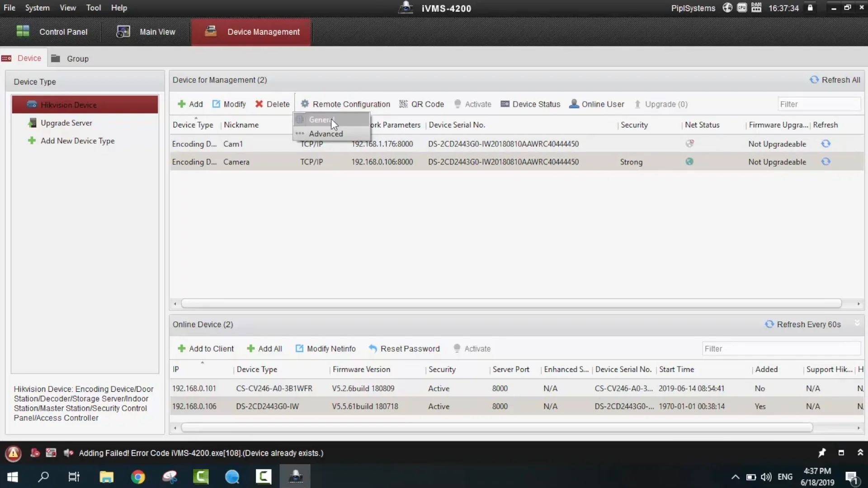Select Upgrade Server device type
The image size is (868, 488).
click(x=66, y=123)
